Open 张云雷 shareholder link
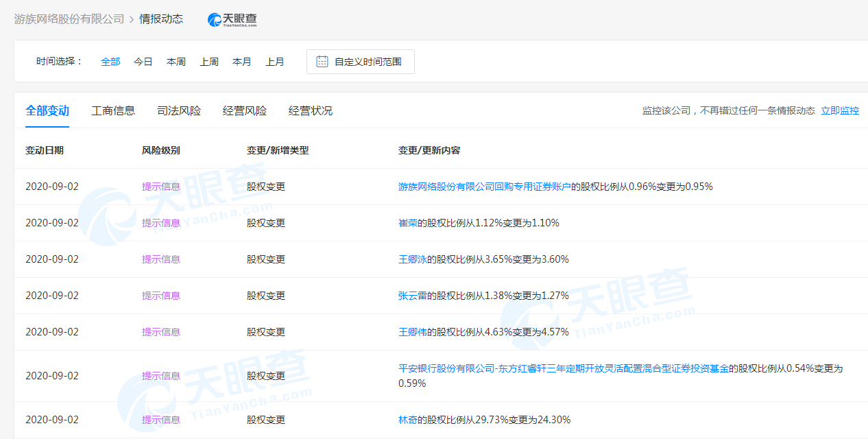Screen dimensions: 868x439 tap(413, 296)
